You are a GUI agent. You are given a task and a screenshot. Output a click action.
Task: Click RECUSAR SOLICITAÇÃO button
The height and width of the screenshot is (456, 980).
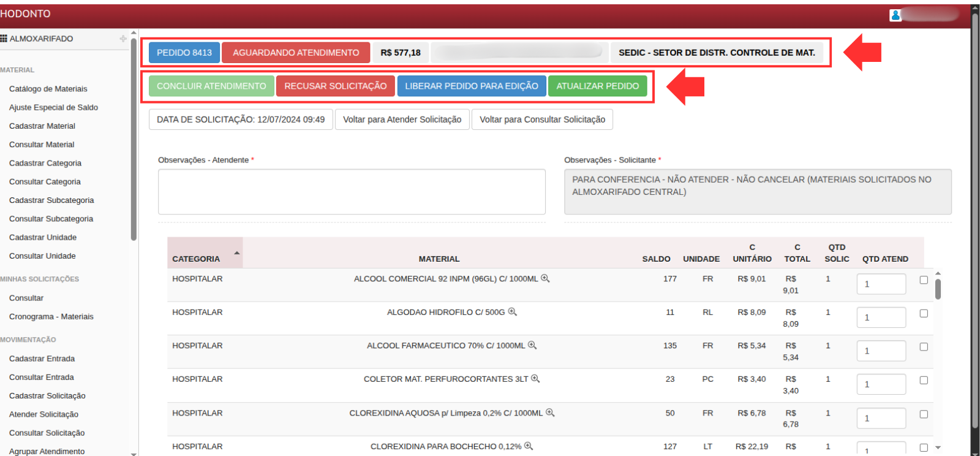[335, 86]
